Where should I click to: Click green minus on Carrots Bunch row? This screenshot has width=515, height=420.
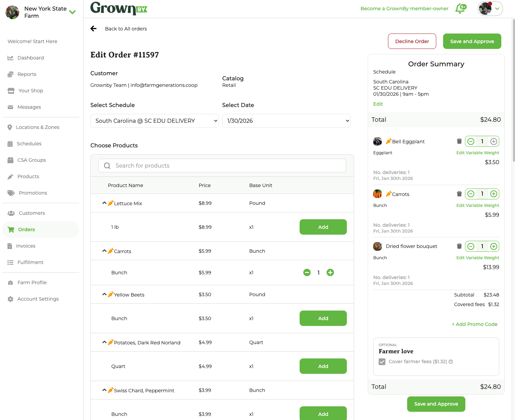click(x=307, y=273)
